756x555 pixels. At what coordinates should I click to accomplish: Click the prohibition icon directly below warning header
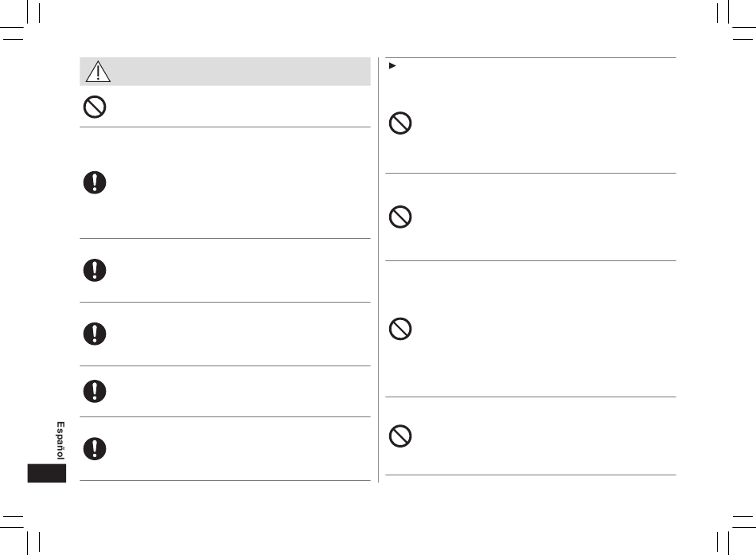tap(95, 107)
